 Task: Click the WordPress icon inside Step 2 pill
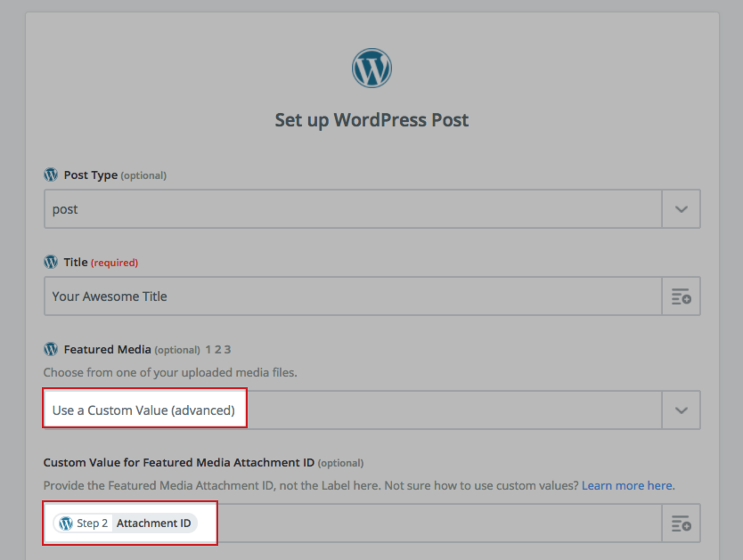click(x=65, y=523)
